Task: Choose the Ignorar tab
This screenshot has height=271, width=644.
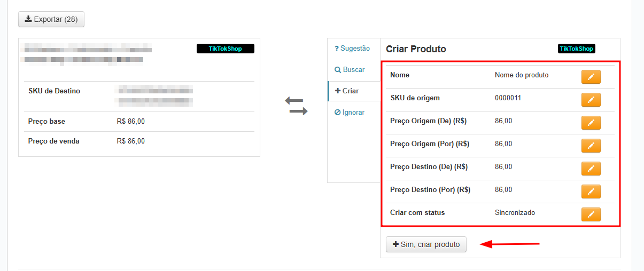Action: [x=350, y=112]
